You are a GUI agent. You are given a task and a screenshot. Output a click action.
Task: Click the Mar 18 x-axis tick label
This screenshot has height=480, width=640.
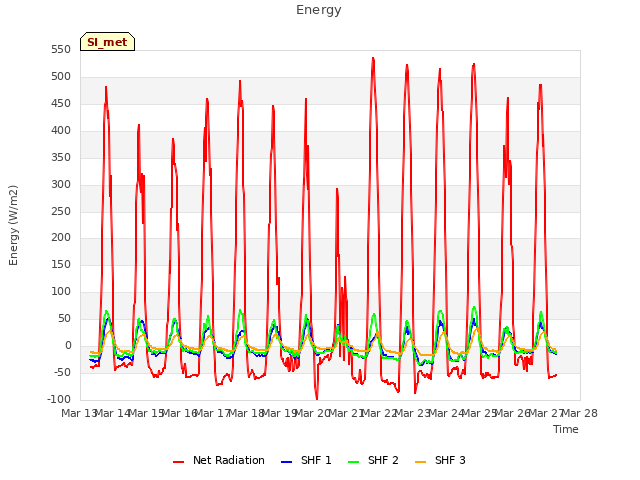[246, 413]
